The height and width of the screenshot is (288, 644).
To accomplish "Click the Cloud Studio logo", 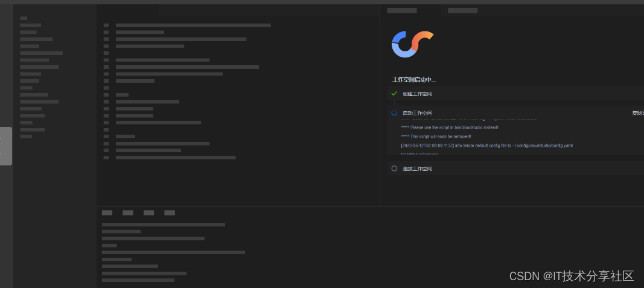I will [413, 44].
